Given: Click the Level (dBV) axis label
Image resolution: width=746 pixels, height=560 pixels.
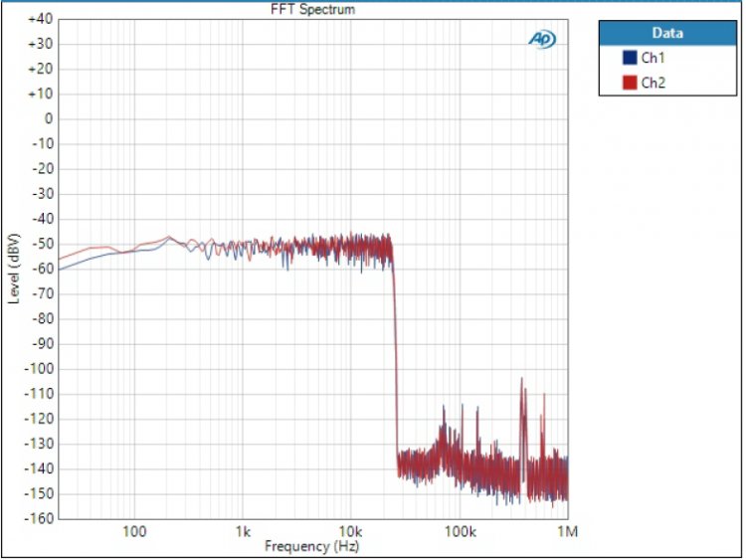Looking at the screenshot, I should pyautogui.click(x=13, y=269).
